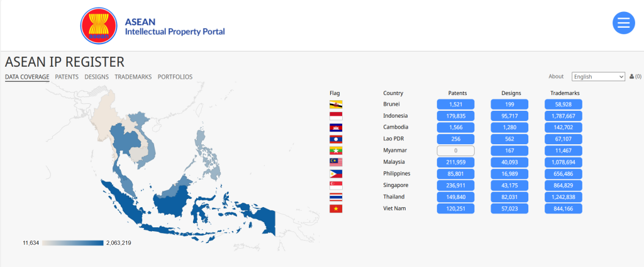Open Malaysia trademarks count 1,078,694
This screenshot has width=644, height=267.
(x=563, y=162)
